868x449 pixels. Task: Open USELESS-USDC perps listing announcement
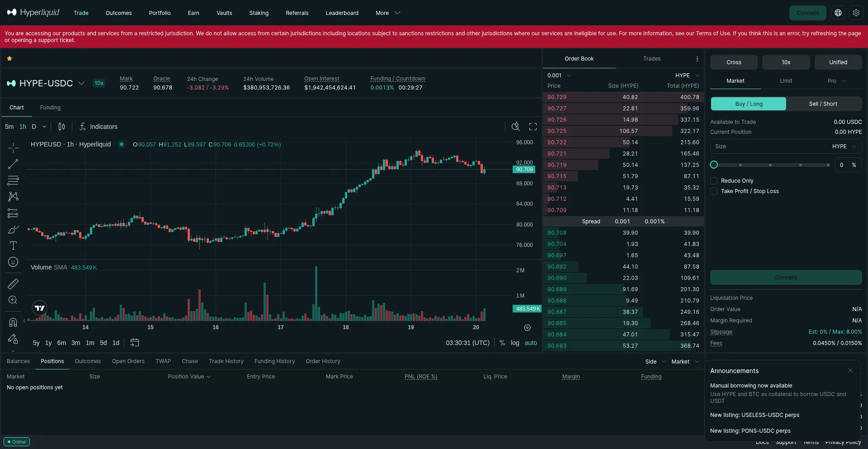tap(755, 415)
